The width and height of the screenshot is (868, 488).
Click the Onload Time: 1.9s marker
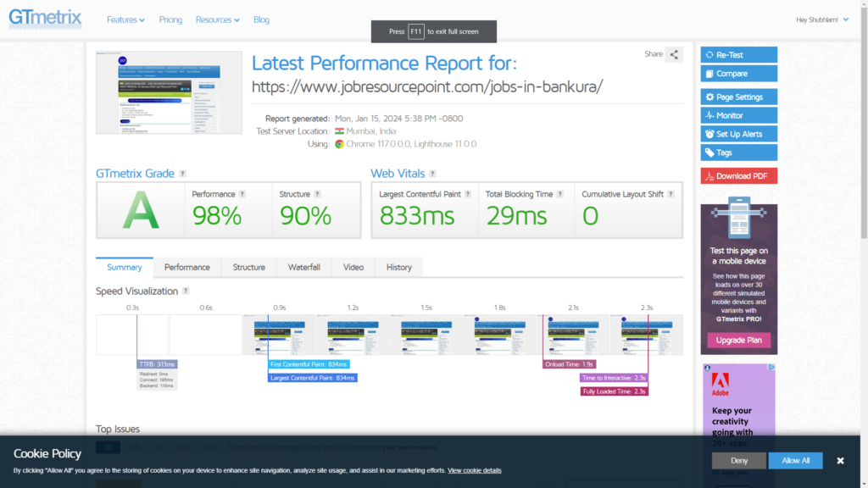pos(569,364)
